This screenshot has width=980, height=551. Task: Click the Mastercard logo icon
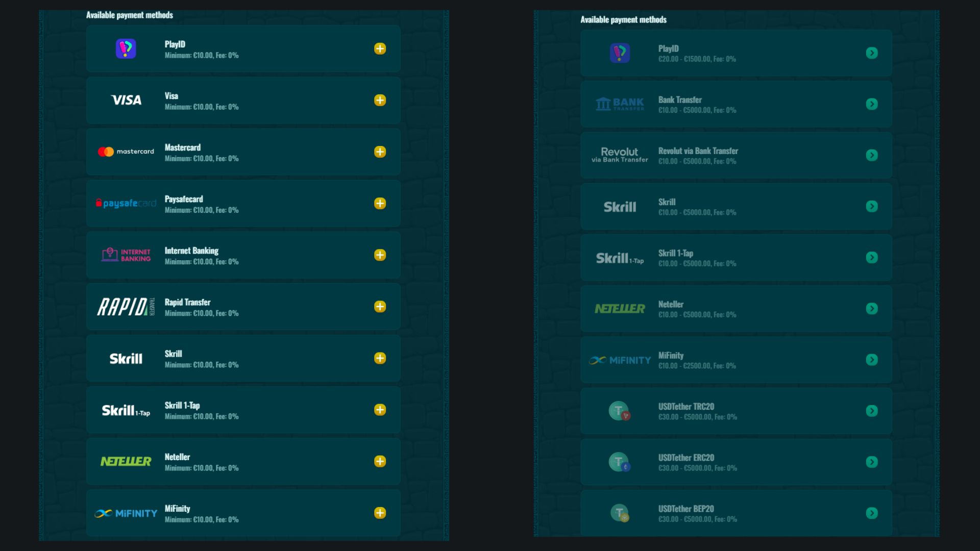pyautogui.click(x=126, y=152)
